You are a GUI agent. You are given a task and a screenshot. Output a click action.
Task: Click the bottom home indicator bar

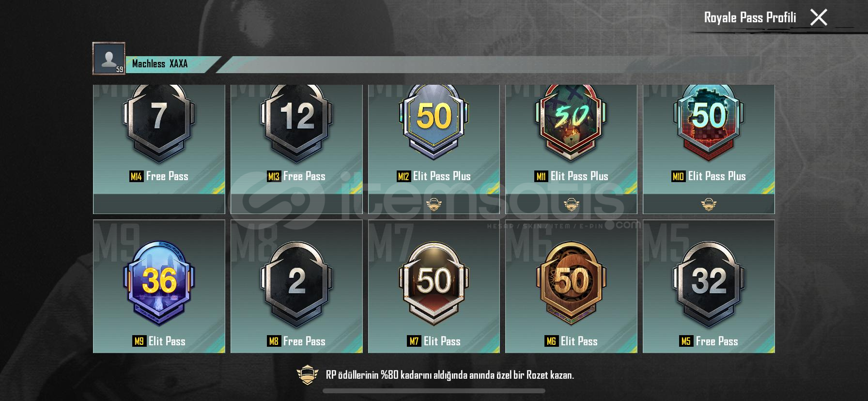coord(434,391)
